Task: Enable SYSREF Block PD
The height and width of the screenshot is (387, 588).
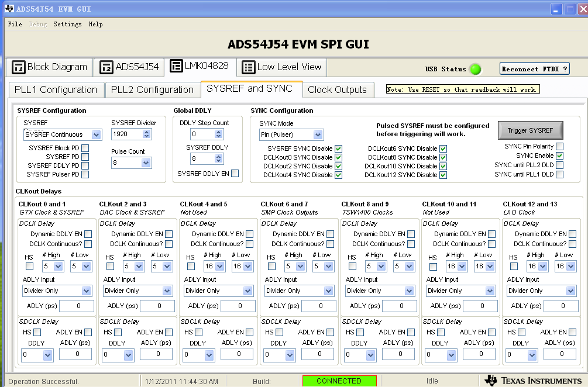Action: [x=84, y=148]
